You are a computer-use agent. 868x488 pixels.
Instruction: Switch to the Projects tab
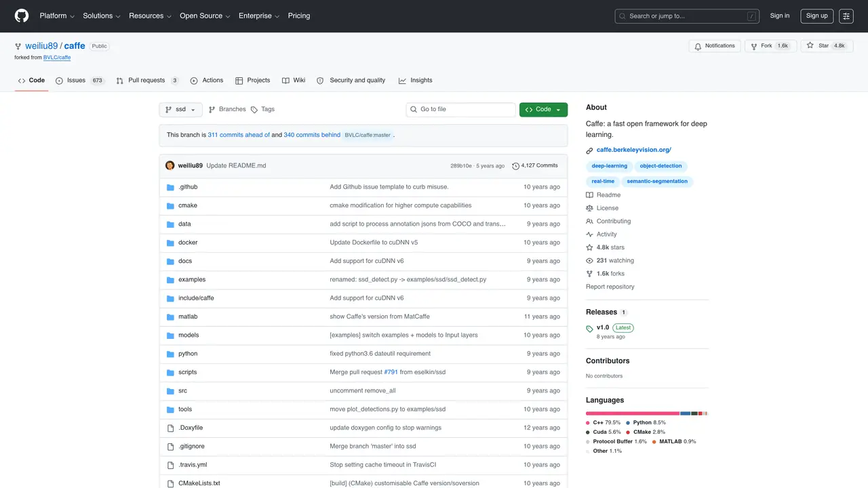pyautogui.click(x=253, y=81)
